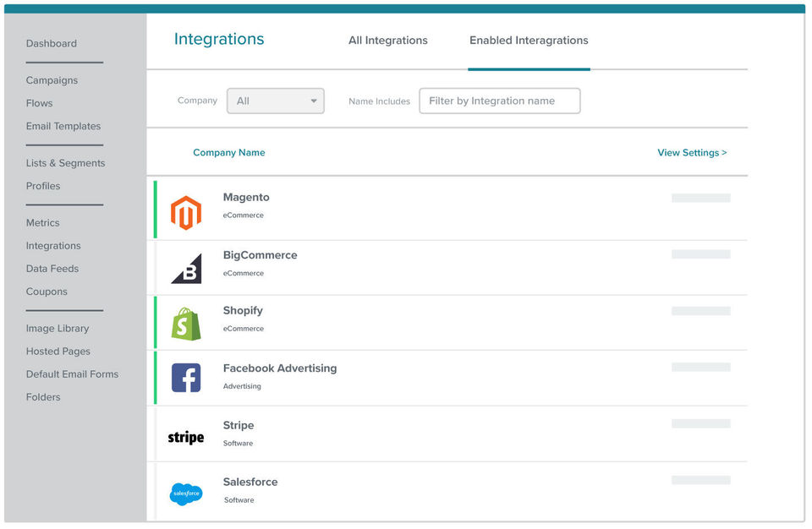The image size is (812, 529).
Task: Click the Stripe integration name
Action: pos(239,425)
